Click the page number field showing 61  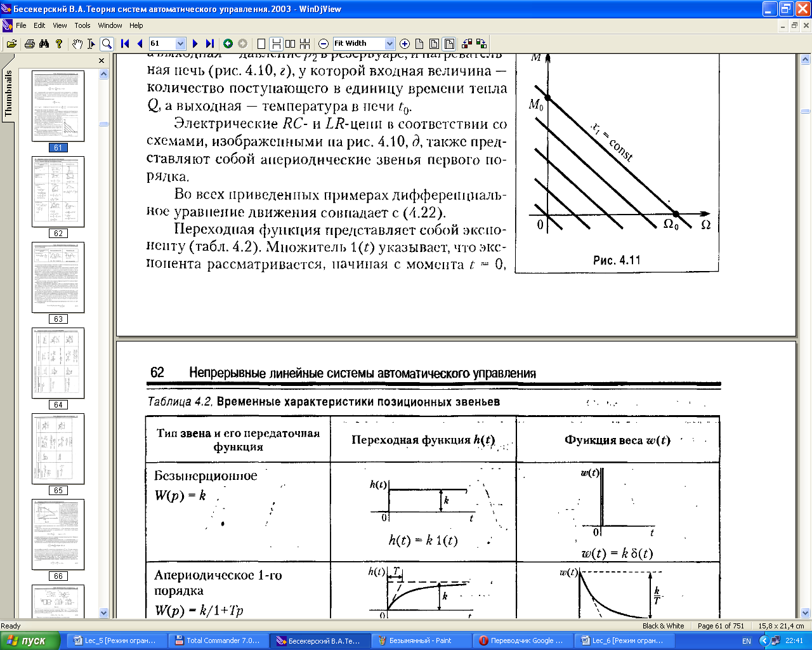pos(162,44)
